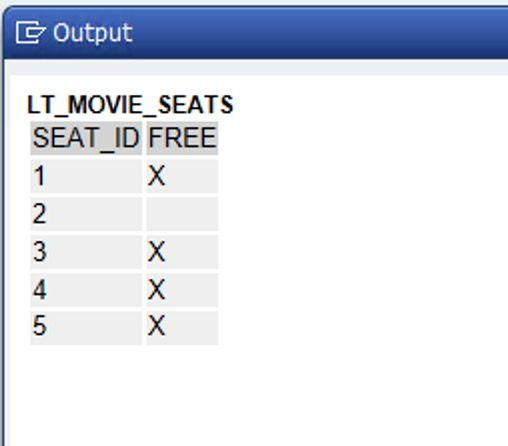Select seat ID 5 cell
508x446 pixels.
86,328
